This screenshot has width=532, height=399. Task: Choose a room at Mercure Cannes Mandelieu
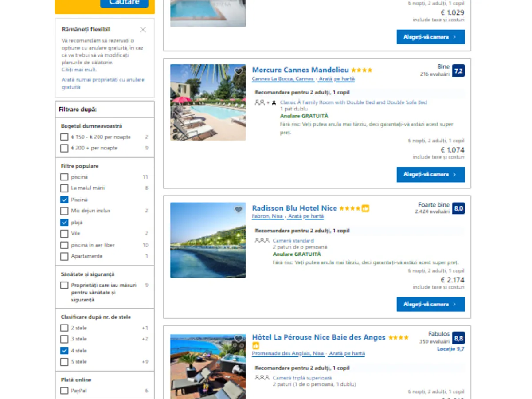point(430,175)
